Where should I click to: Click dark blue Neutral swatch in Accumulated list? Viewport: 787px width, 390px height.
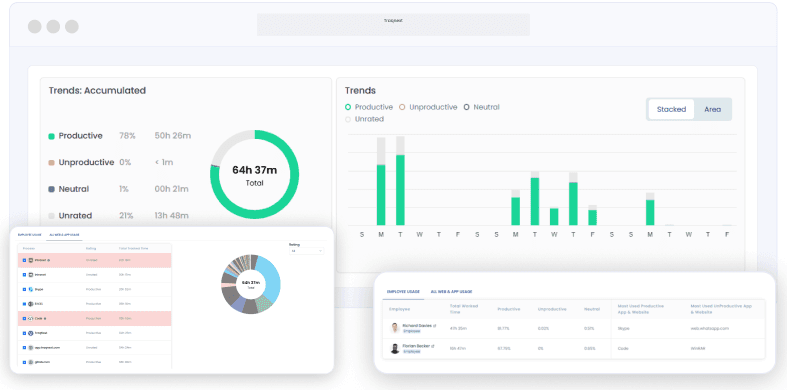coord(51,189)
